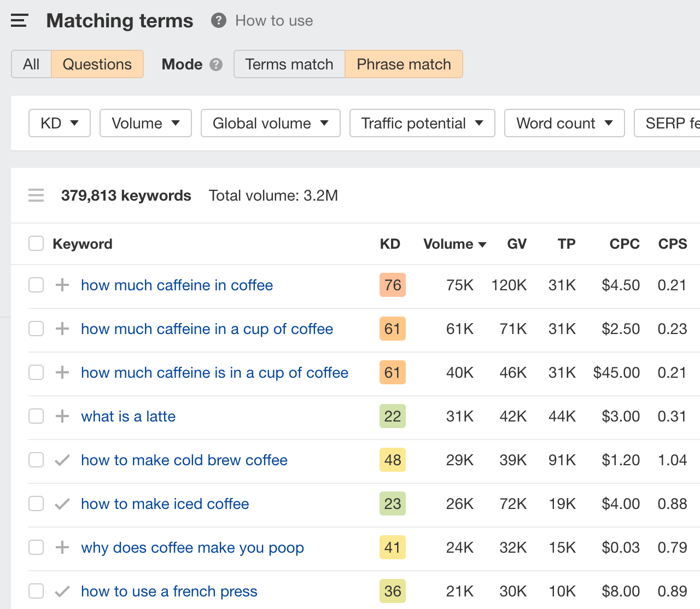Click the checkmark icon beside "how to make cold brew coffee"
Image resolution: width=700 pixels, height=609 pixels.
click(62, 460)
